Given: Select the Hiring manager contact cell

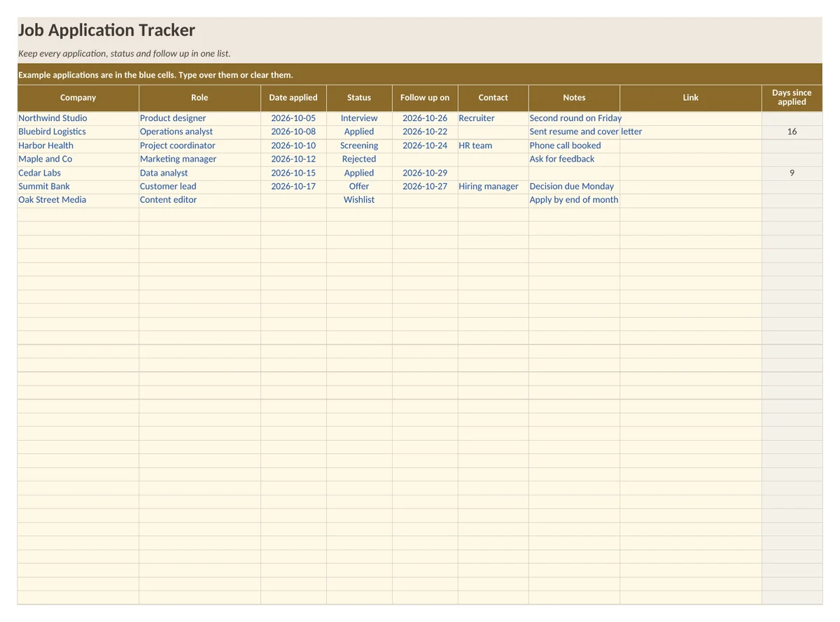Looking at the screenshot, I should pos(493,186).
